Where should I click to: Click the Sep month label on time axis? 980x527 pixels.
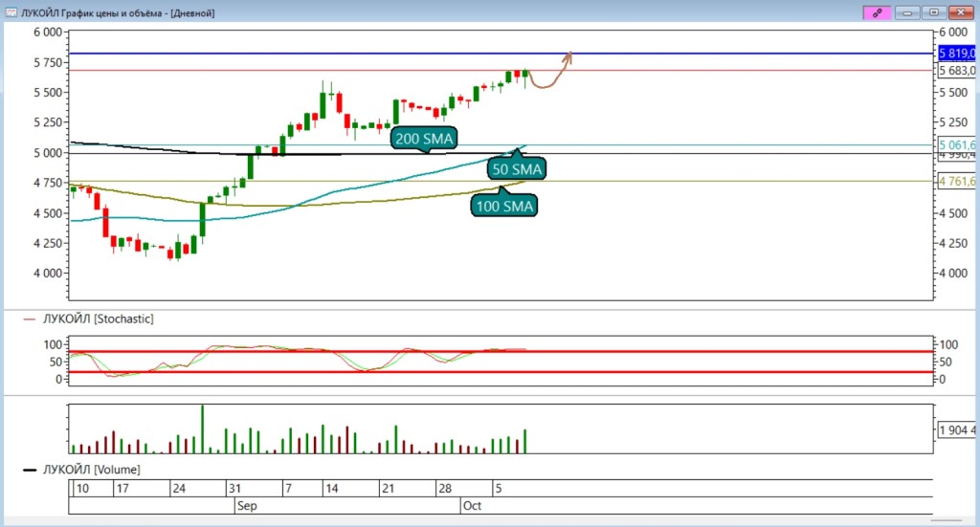click(247, 506)
